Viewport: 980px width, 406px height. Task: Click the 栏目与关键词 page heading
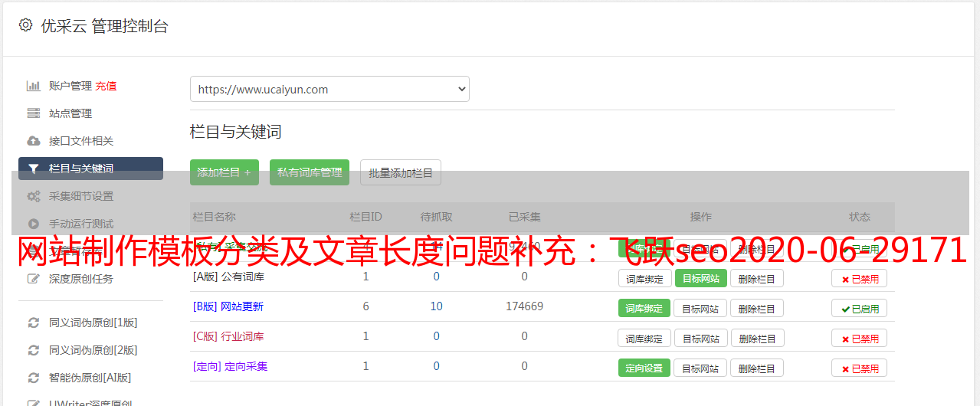(x=236, y=132)
